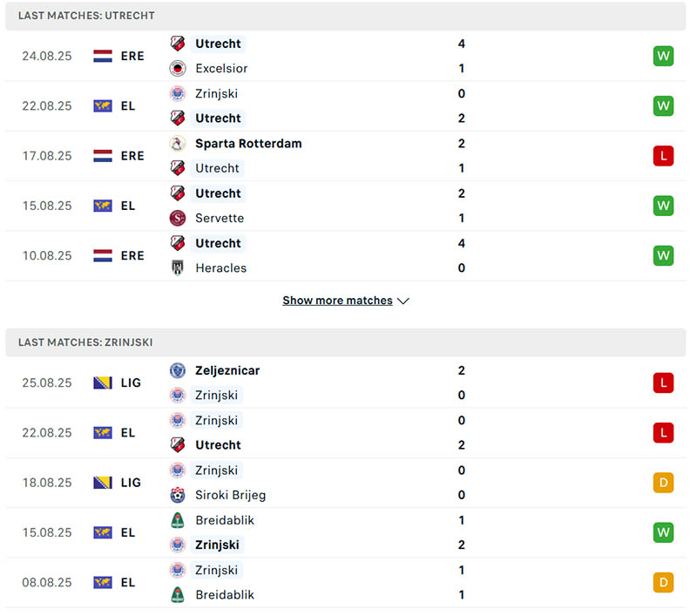Select the Last Matches: Utrecht header
Image resolution: width=697 pixels, height=616 pixels.
click(86, 16)
